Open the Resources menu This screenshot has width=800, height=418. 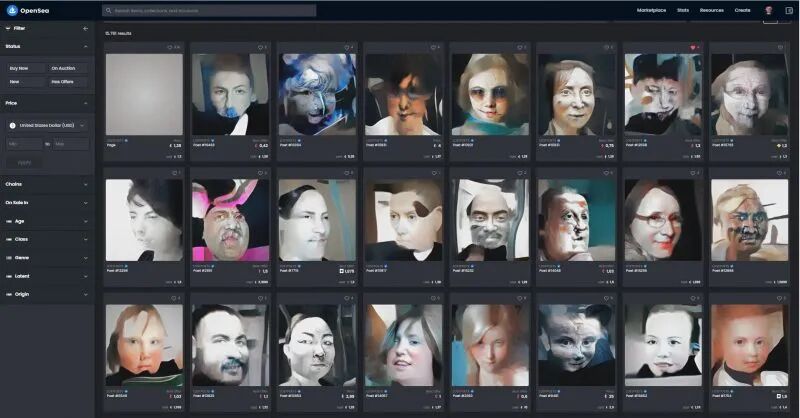[712, 10]
